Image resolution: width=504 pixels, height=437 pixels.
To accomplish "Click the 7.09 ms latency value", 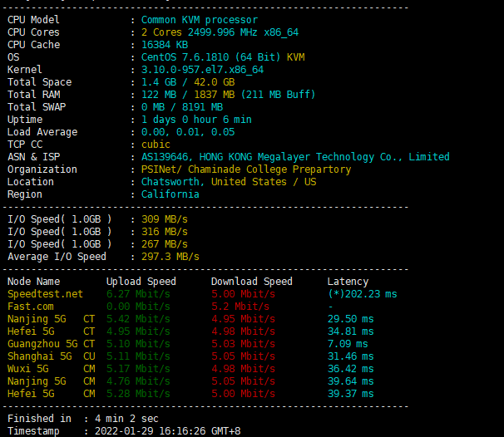I will click(x=347, y=343).
